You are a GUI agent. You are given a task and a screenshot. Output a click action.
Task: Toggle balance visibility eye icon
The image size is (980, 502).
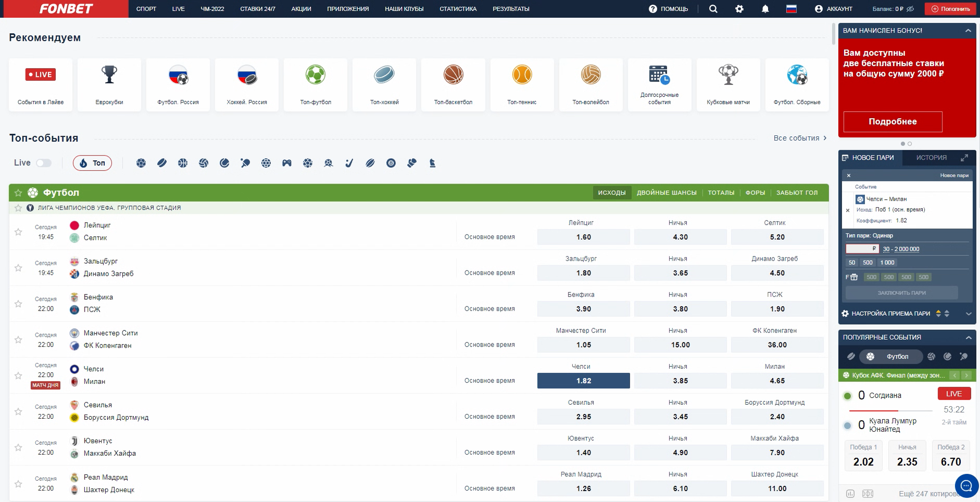pyautogui.click(x=910, y=9)
